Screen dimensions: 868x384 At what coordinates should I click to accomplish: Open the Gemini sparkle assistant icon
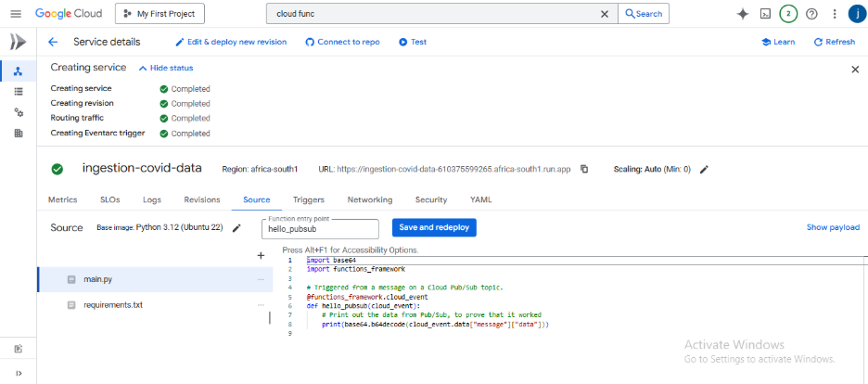point(743,14)
